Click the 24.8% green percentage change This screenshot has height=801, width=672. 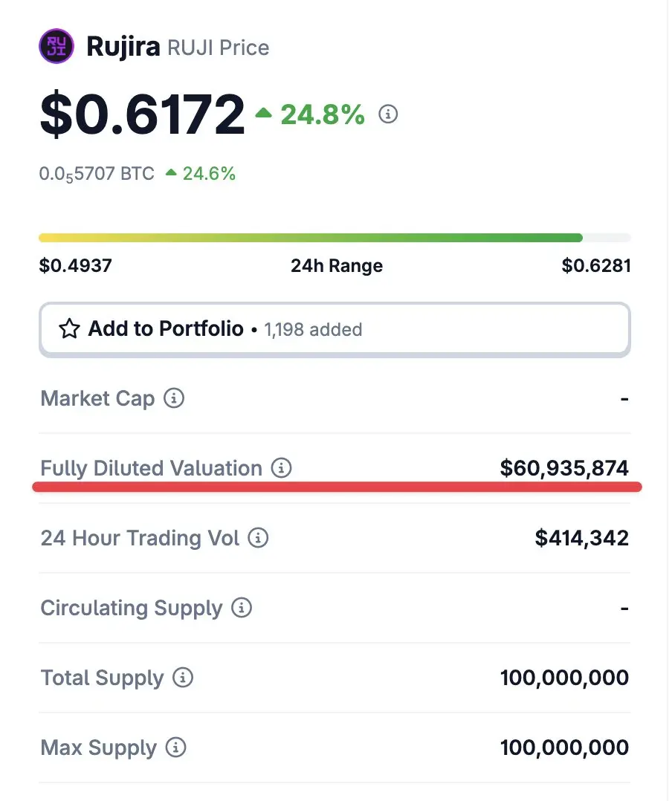322,114
